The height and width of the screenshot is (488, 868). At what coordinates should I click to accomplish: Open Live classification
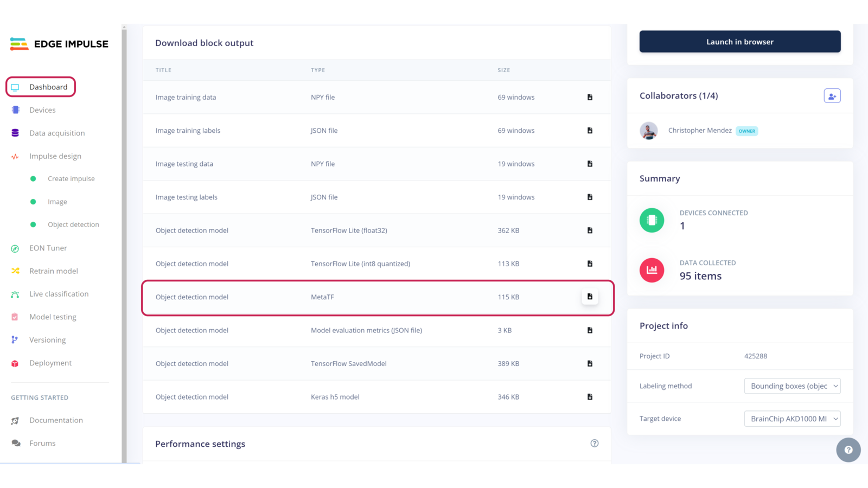59,294
